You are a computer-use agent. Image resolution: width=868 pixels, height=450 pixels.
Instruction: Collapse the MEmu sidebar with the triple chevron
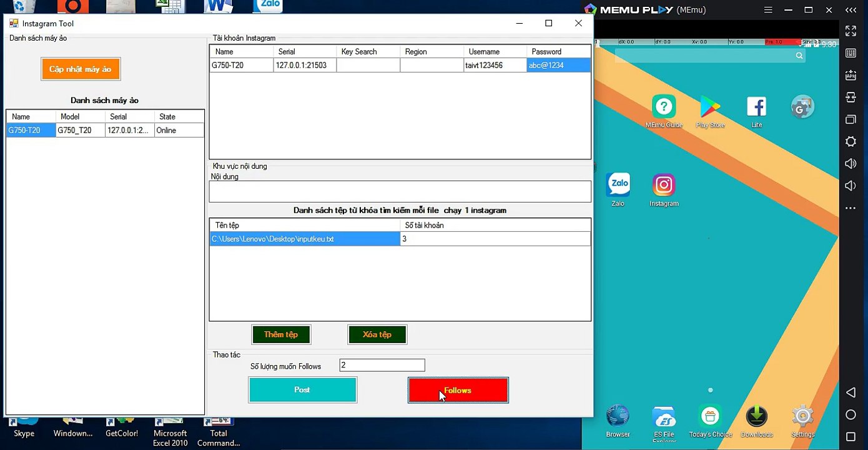[851, 10]
